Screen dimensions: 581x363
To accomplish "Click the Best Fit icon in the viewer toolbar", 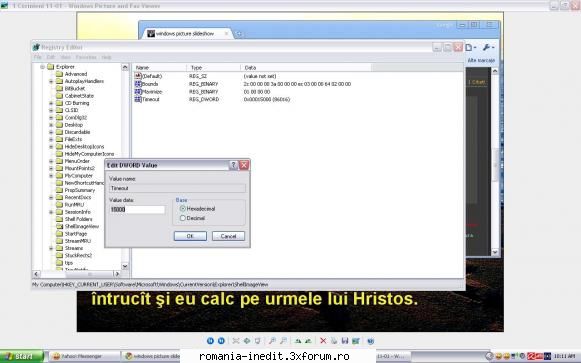I will coord(236,341).
